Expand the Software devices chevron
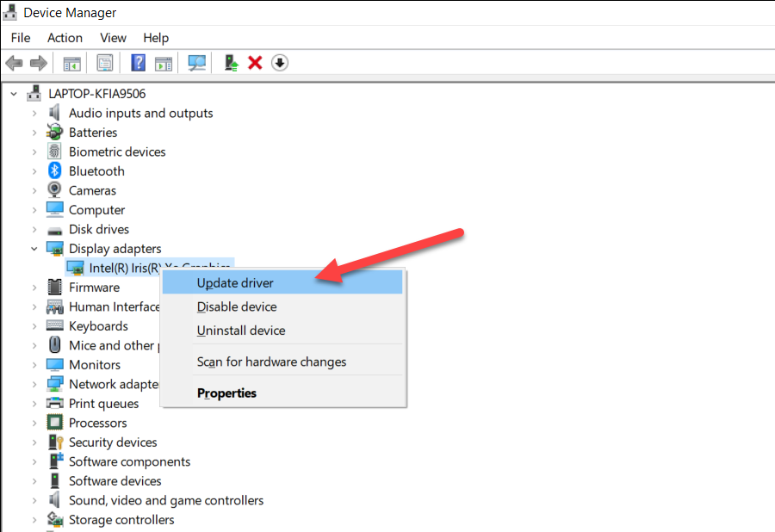 (34, 481)
